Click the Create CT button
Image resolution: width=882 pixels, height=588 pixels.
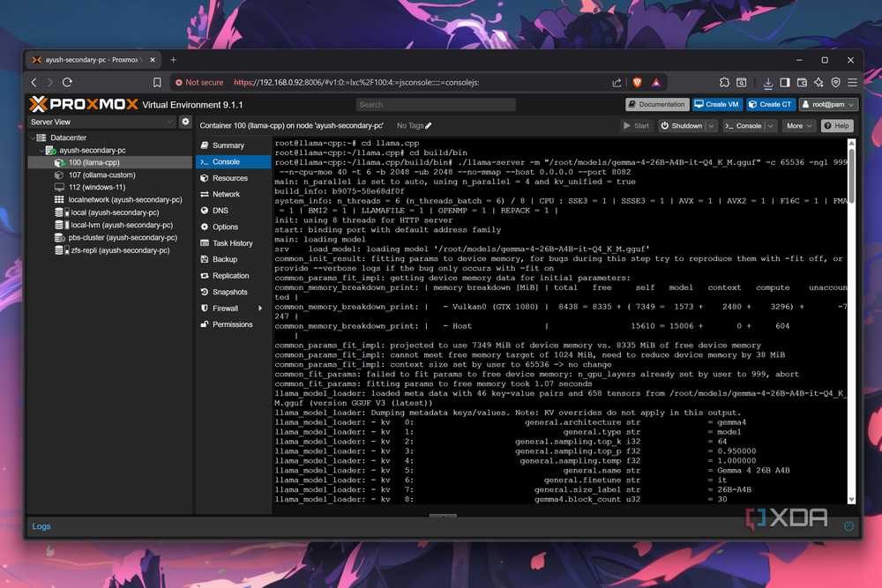(x=771, y=105)
